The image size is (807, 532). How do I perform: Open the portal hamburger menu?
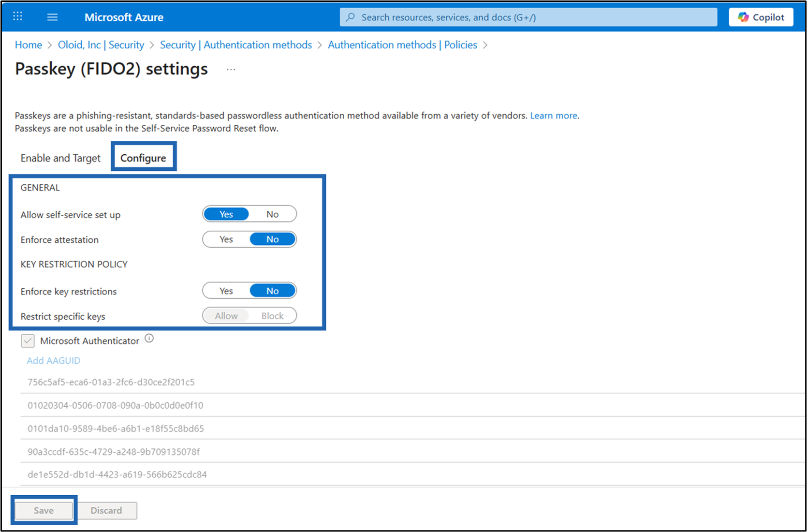52,17
